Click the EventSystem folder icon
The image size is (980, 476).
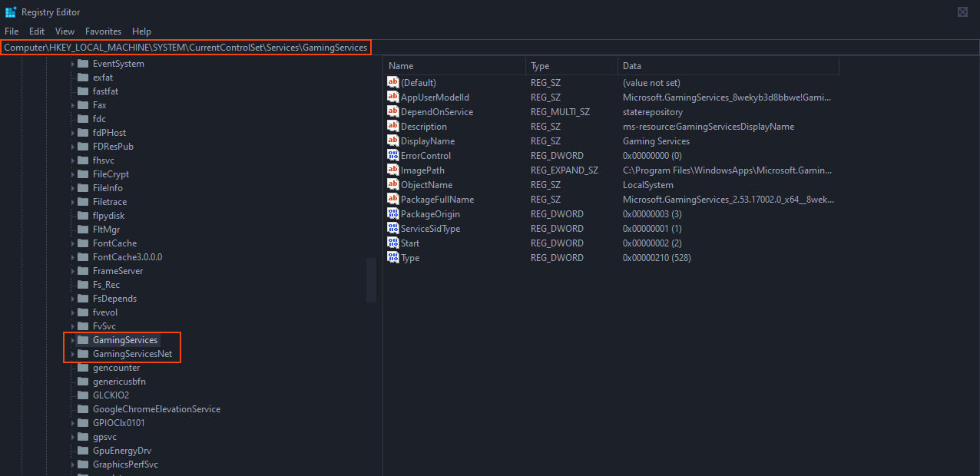click(83, 64)
